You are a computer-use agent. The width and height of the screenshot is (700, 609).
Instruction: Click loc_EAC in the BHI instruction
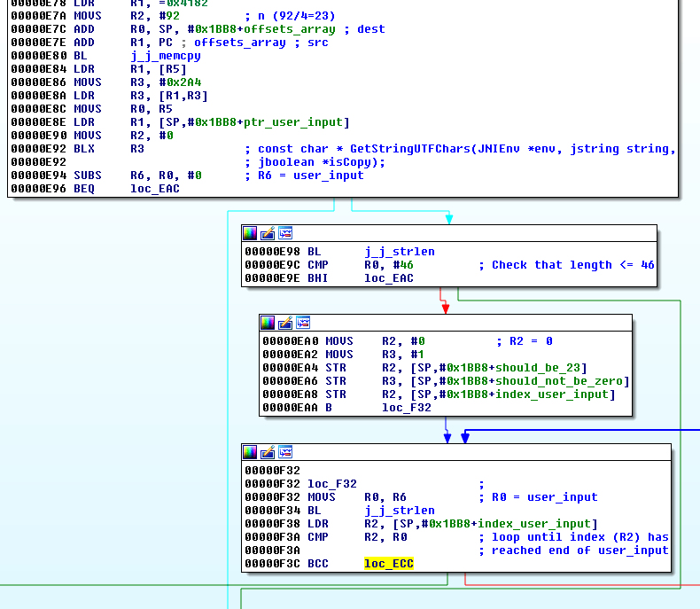[x=389, y=278]
